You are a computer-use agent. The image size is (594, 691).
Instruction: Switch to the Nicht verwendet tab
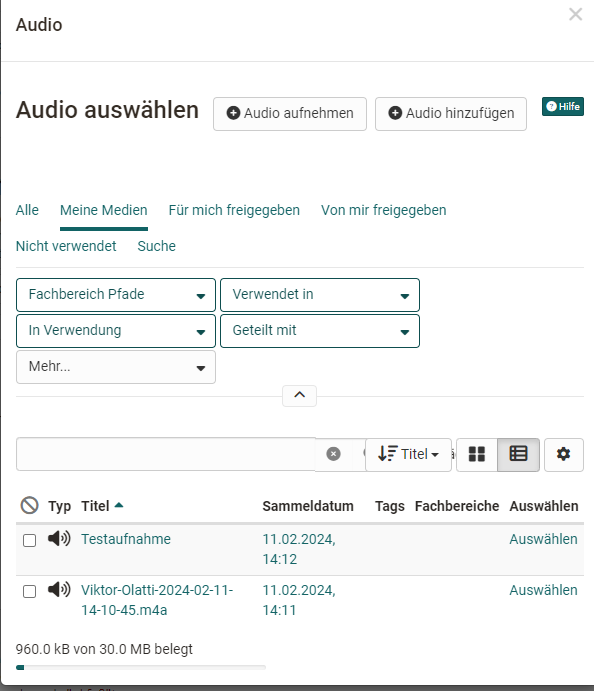(66, 246)
